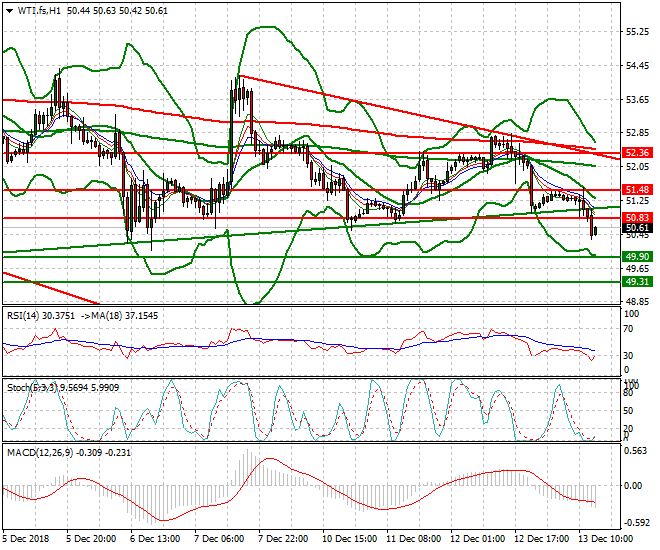Image resolution: width=660 pixels, height=550 pixels.
Task: Click the 6 Dec 13:00 time label
Action: [x=154, y=539]
